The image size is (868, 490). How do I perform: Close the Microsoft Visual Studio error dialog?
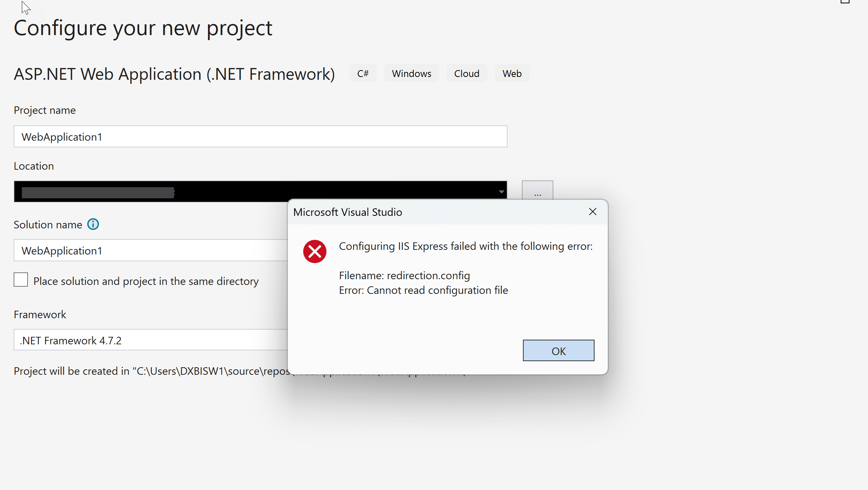(x=593, y=212)
